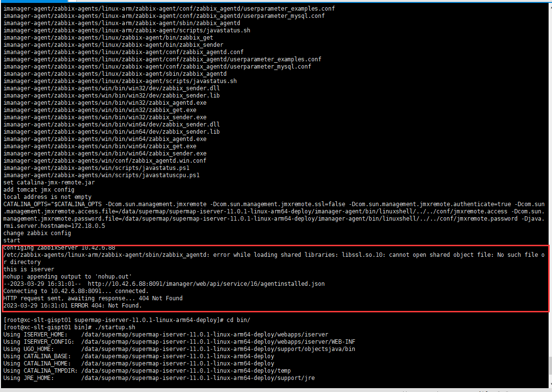This screenshot has height=392, width=552.
Task: Click the 'imanager-agent/.../linux-arm/zabbix-agent/sbin/zabbix_agentd' extraction line
Action: 121,23
